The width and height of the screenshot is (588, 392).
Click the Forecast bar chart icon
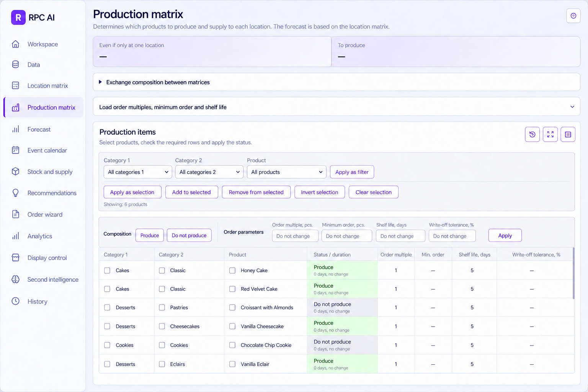point(16,129)
